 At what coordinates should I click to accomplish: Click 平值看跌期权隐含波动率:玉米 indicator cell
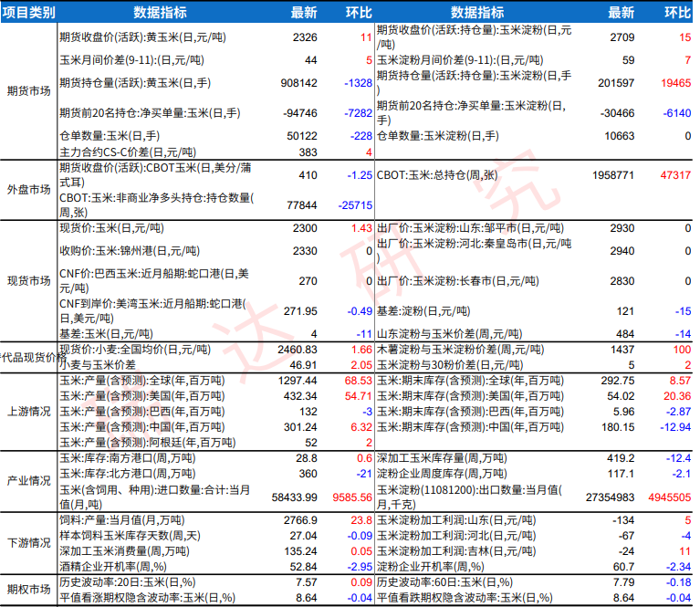pyautogui.click(x=465, y=598)
